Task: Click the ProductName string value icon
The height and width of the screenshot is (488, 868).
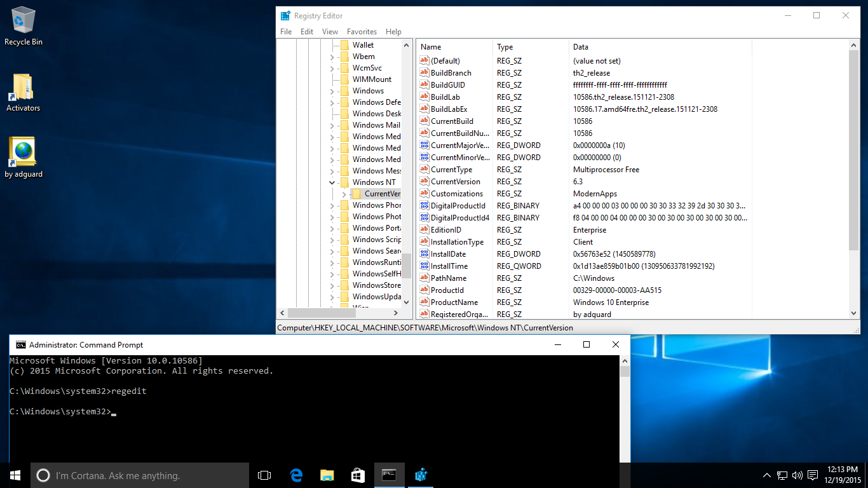Action: tap(424, 302)
